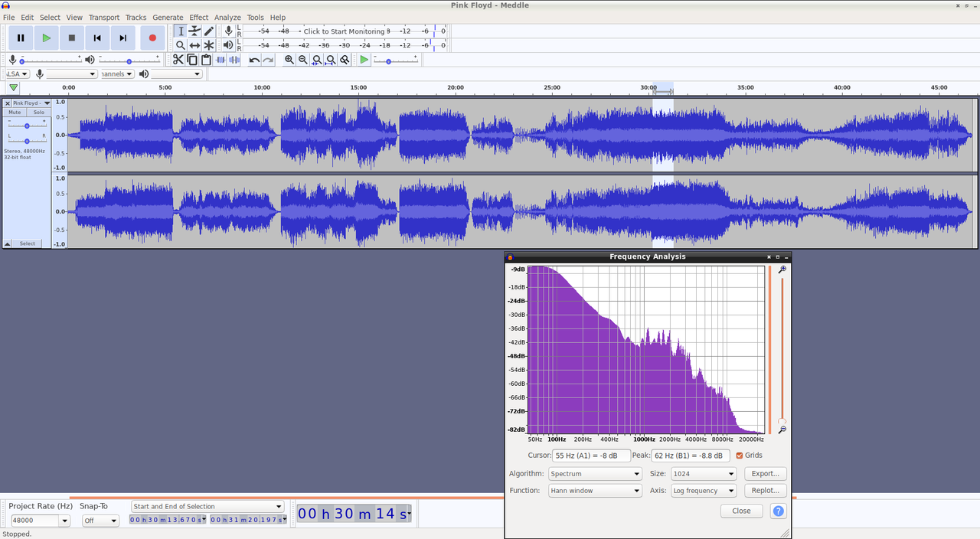Click the Cut scissors icon
Viewport: 980px width, 539px height.
178,60
